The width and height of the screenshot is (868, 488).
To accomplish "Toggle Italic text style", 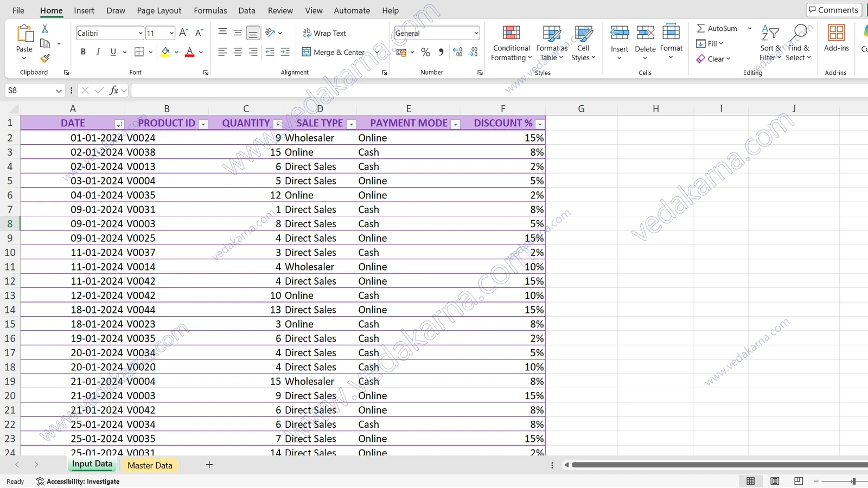I will pyautogui.click(x=98, y=52).
